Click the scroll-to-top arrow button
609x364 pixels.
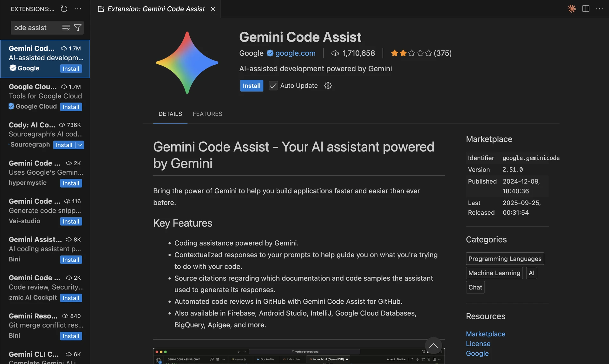(433, 346)
